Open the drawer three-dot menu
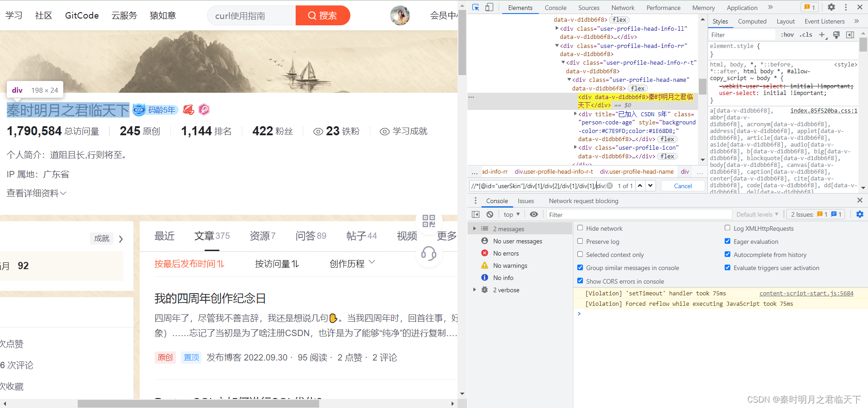 coord(475,201)
